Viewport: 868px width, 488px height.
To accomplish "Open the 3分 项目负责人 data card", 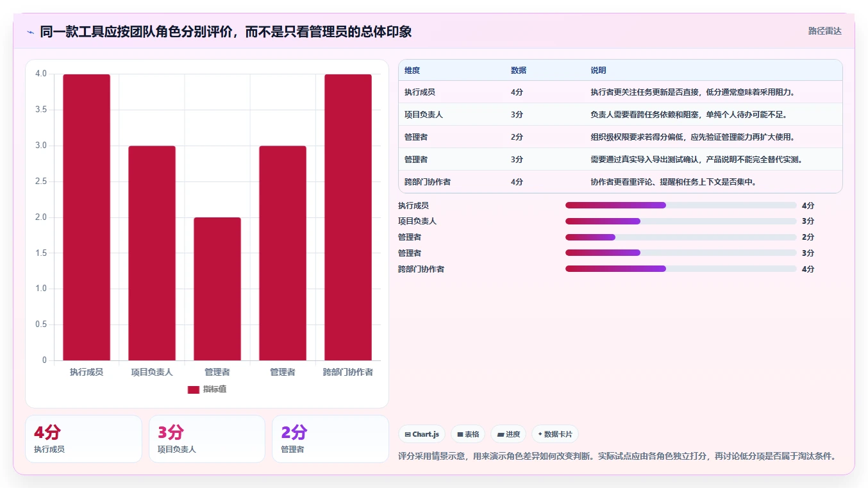I will click(207, 439).
